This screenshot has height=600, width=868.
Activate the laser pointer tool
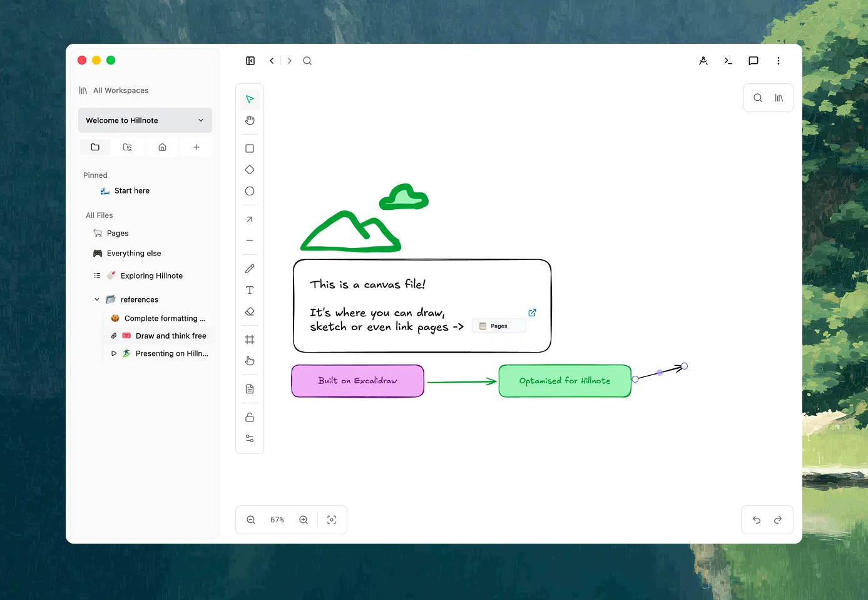[250, 361]
